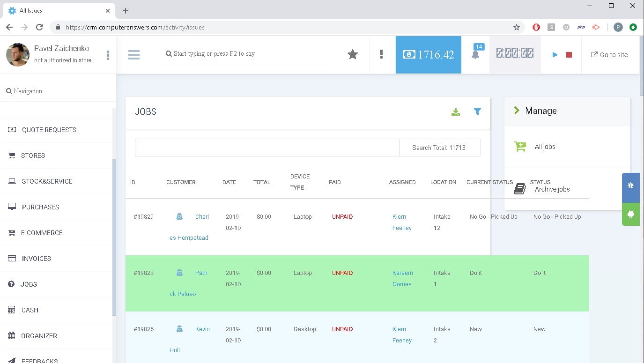Click the green download icon in Jobs header

point(455,112)
